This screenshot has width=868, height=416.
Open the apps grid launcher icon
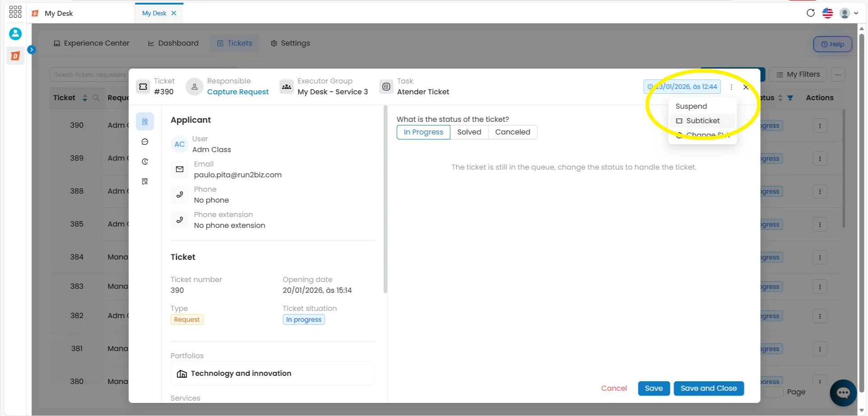coord(15,12)
